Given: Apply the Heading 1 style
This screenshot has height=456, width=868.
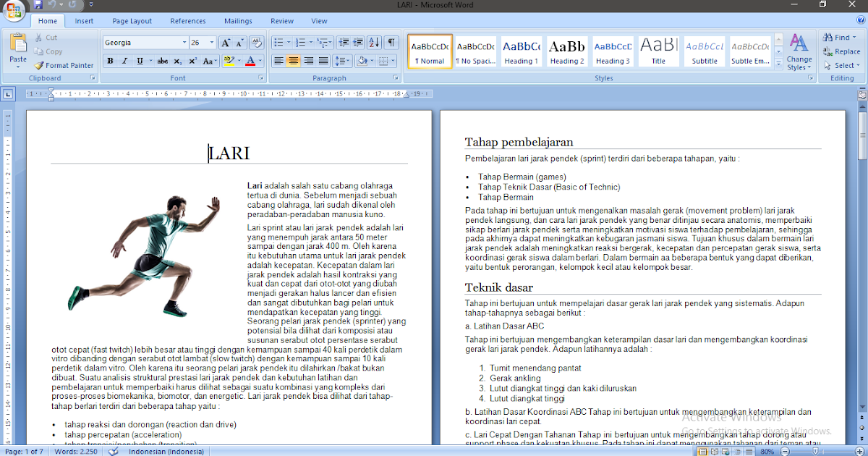Looking at the screenshot, I should click(x=521, y=51).
